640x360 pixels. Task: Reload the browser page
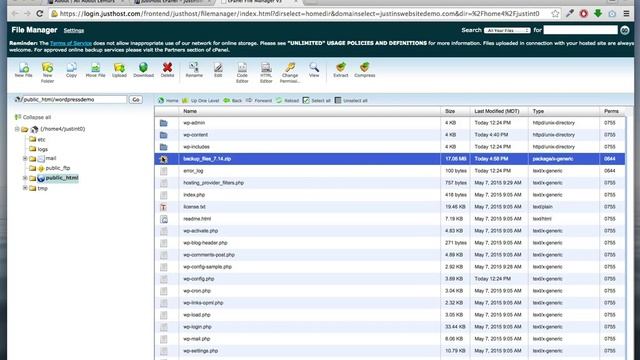tap(40, 13)
